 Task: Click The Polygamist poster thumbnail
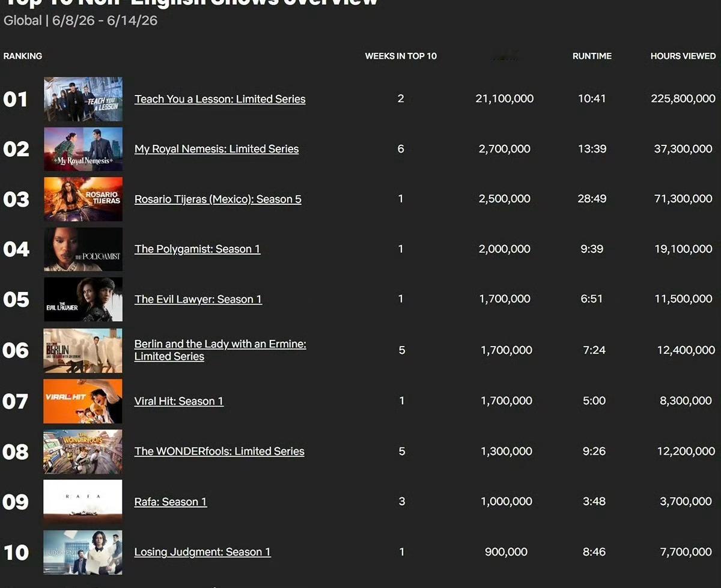click(83, 249)
